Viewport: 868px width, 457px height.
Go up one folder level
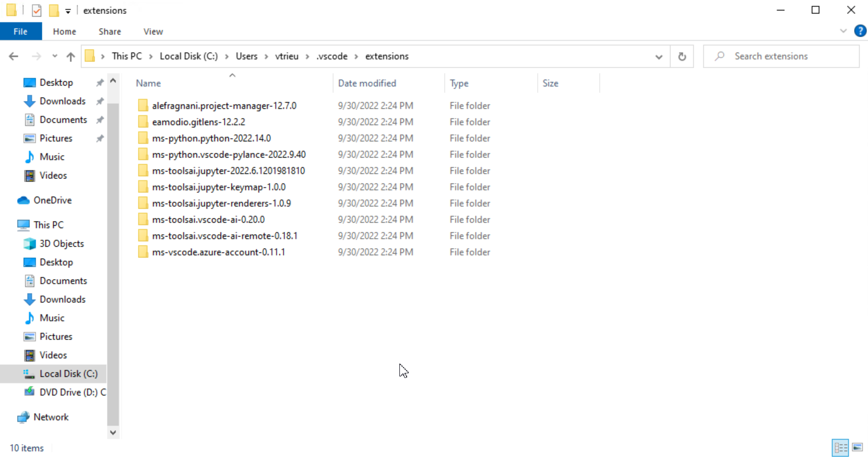click(71, 56)
